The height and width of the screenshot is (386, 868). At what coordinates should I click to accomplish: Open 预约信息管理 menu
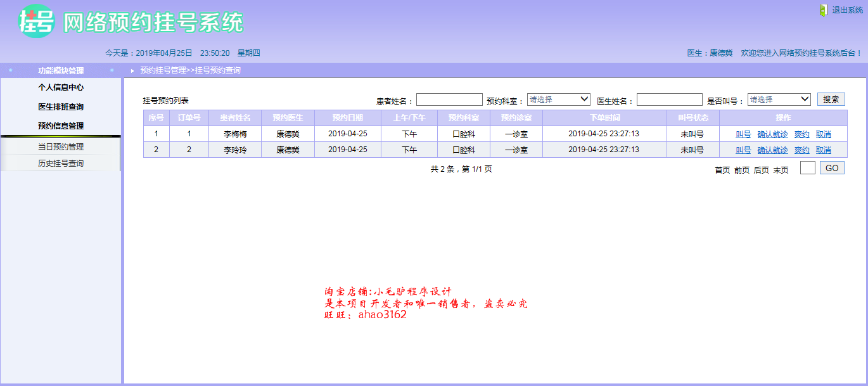[x=61, y=125]
